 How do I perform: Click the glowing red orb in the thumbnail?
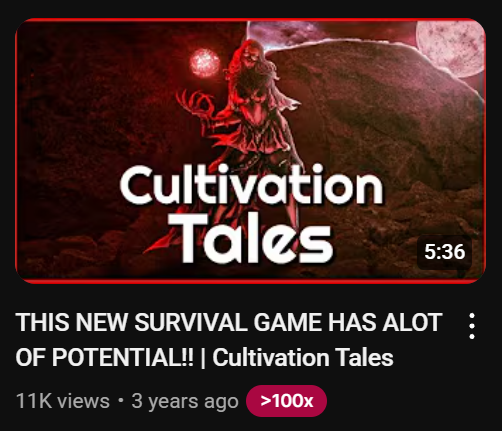click(204, 62)
